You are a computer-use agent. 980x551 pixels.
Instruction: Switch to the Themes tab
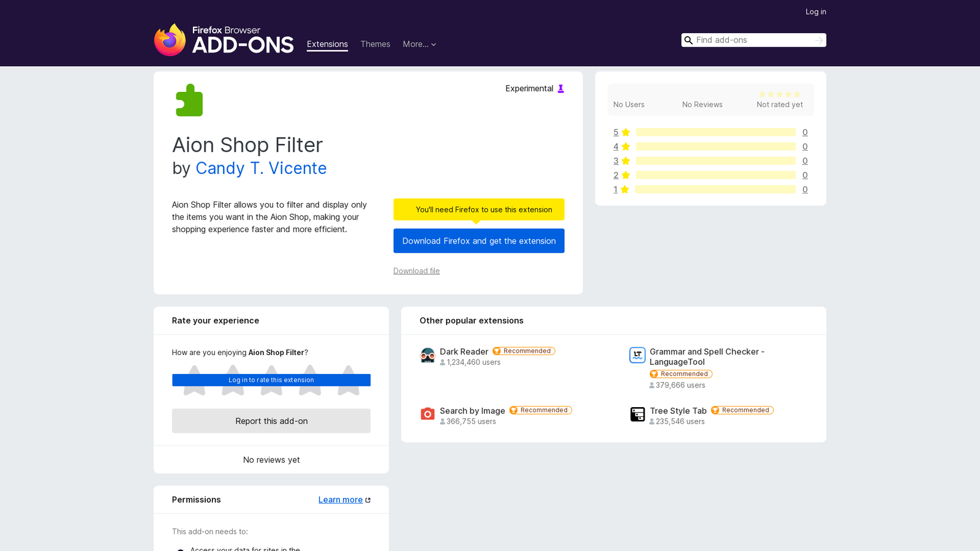coord(375,44)
